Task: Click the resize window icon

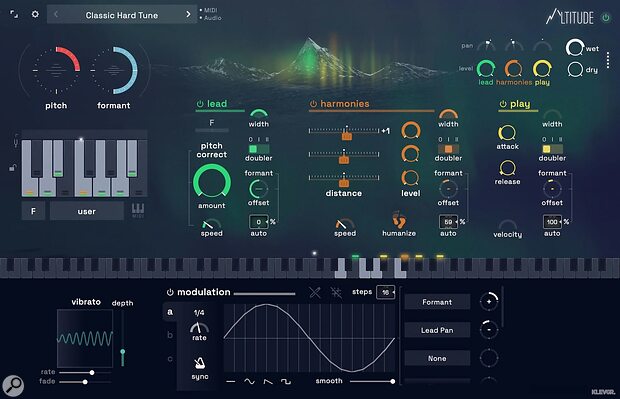Action: pos(14,15)
